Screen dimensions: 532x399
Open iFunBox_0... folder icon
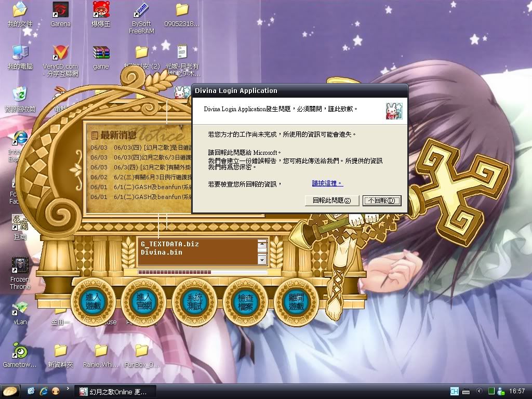(x=141, y=355)
